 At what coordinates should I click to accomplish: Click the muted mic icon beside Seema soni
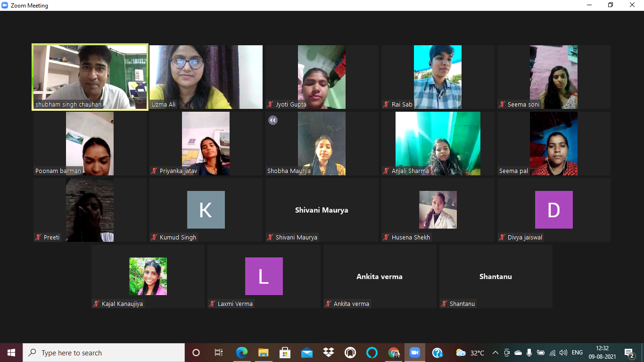(x=503, y=105)
